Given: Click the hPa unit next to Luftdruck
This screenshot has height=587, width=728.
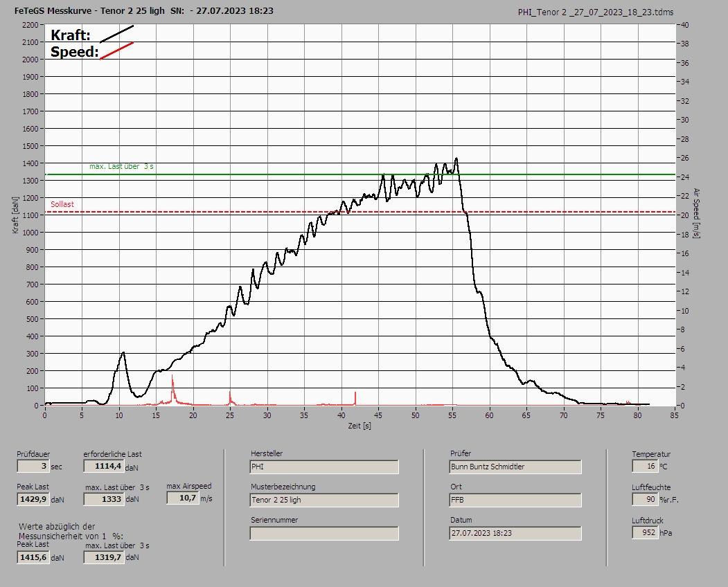Looking at the screenshot, I should [x=666, y=533].
